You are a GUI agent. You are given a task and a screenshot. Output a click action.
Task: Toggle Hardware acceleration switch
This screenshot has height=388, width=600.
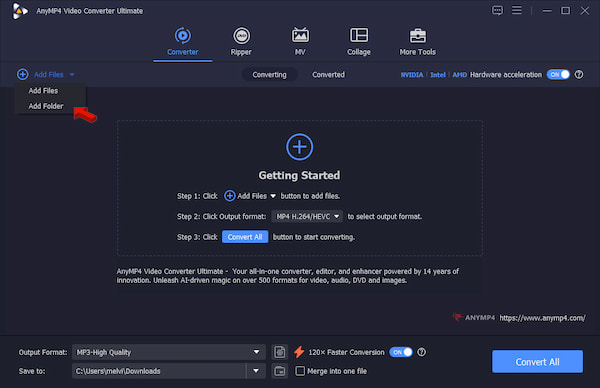click(558, 75)
